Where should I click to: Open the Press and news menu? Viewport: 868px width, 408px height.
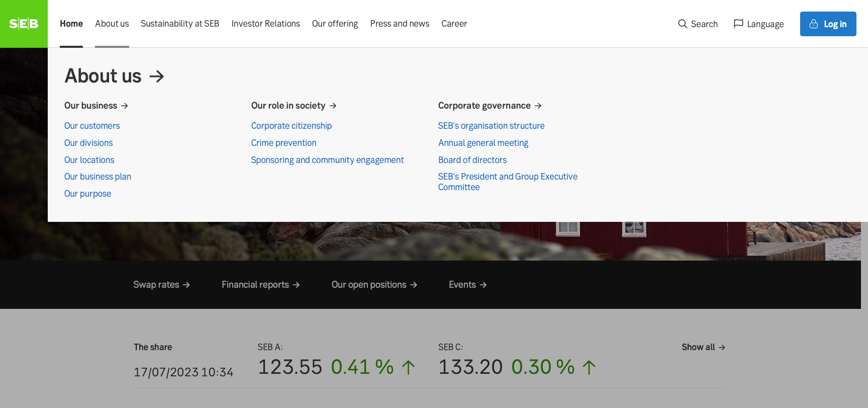click(x=400, y=24)
